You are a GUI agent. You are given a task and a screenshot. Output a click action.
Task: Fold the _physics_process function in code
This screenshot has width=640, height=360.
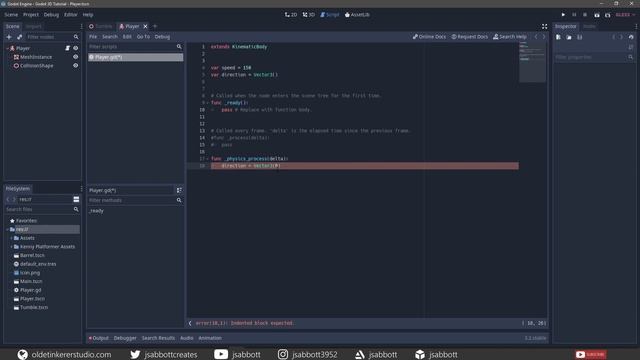[208, 159]
